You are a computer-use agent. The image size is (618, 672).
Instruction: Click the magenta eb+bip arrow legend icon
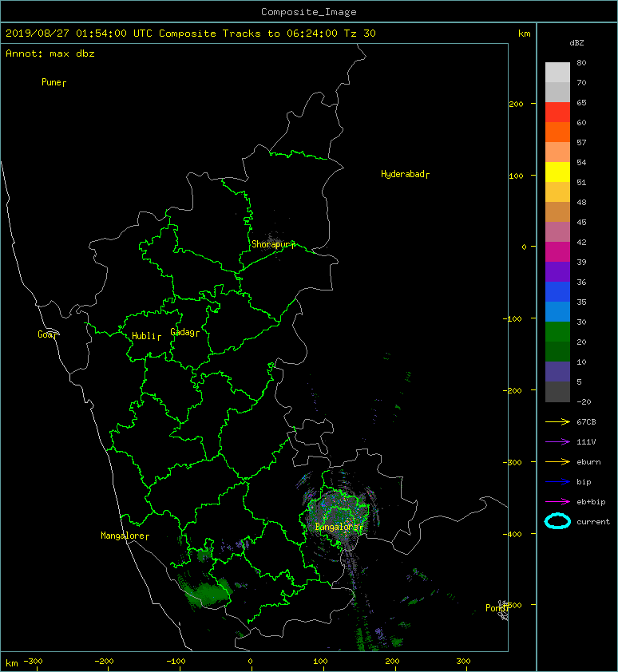click(x=557, y=501)
